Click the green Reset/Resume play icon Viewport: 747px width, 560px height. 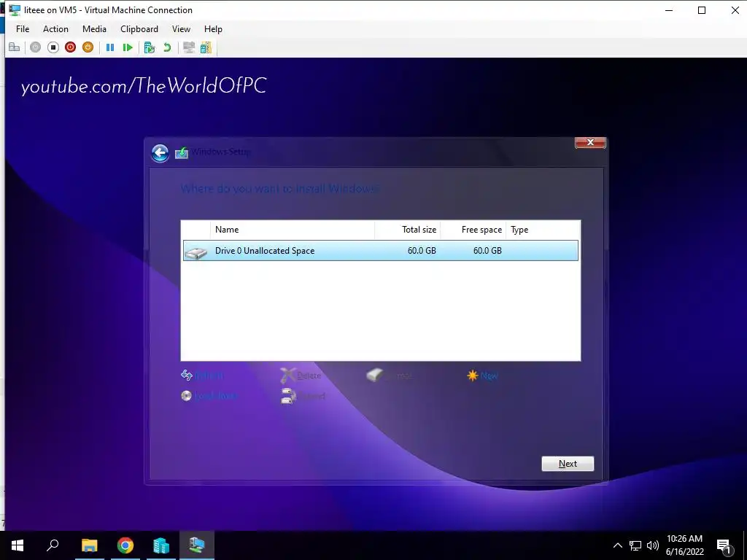click(128, 47)
